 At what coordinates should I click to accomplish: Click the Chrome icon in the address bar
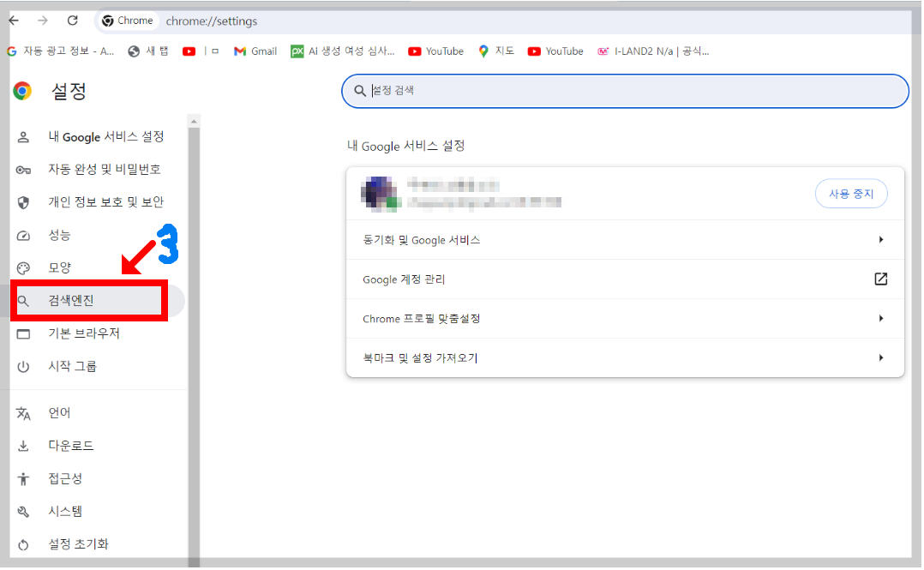point(108,20)
